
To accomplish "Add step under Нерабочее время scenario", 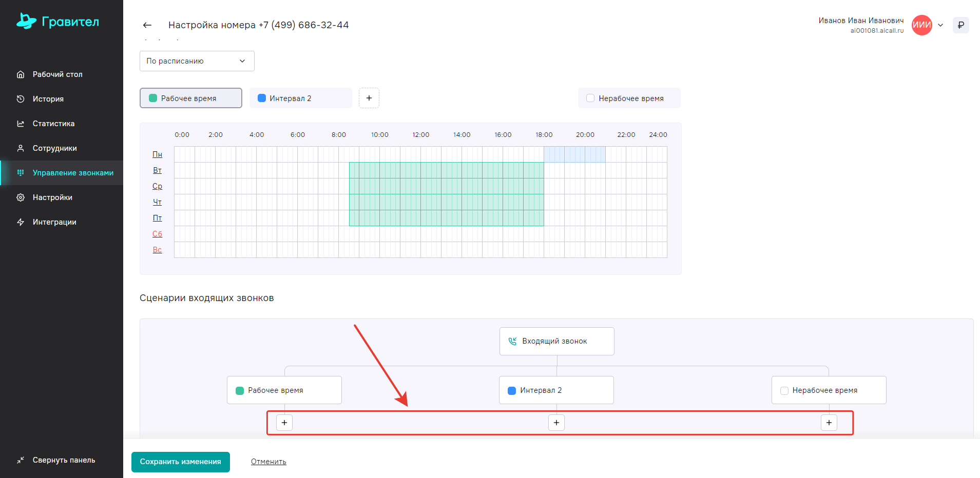I will coord(829,423).
